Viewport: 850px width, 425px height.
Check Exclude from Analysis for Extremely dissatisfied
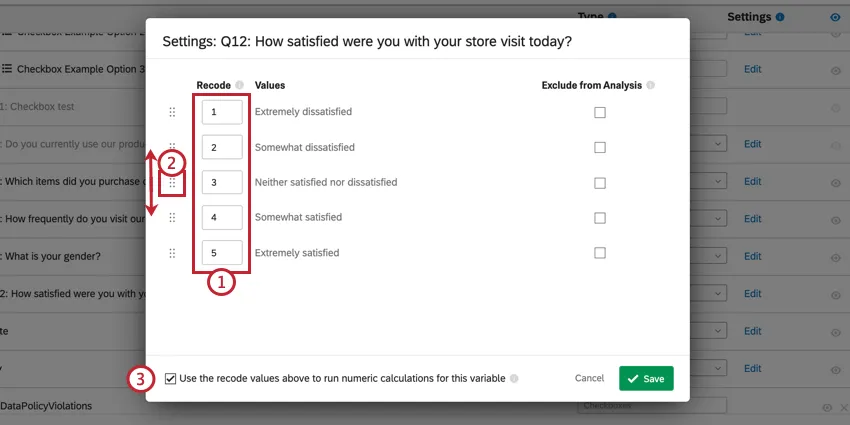pyautogui.click(x=600, y=113)
